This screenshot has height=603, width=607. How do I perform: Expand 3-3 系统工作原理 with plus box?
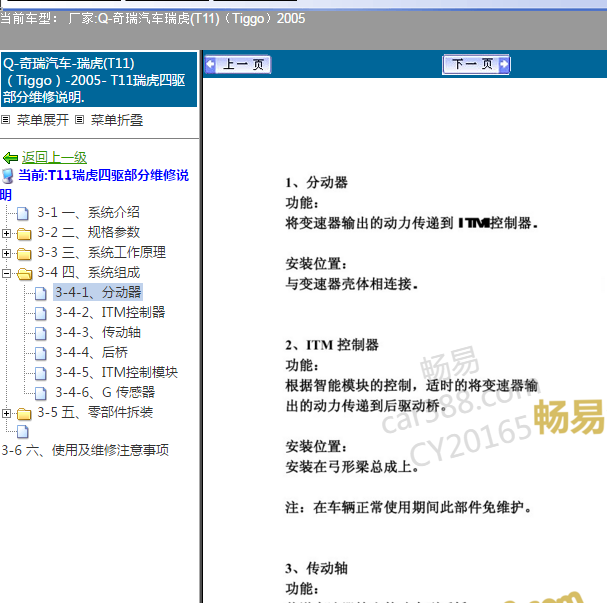[x=6, y=253]
